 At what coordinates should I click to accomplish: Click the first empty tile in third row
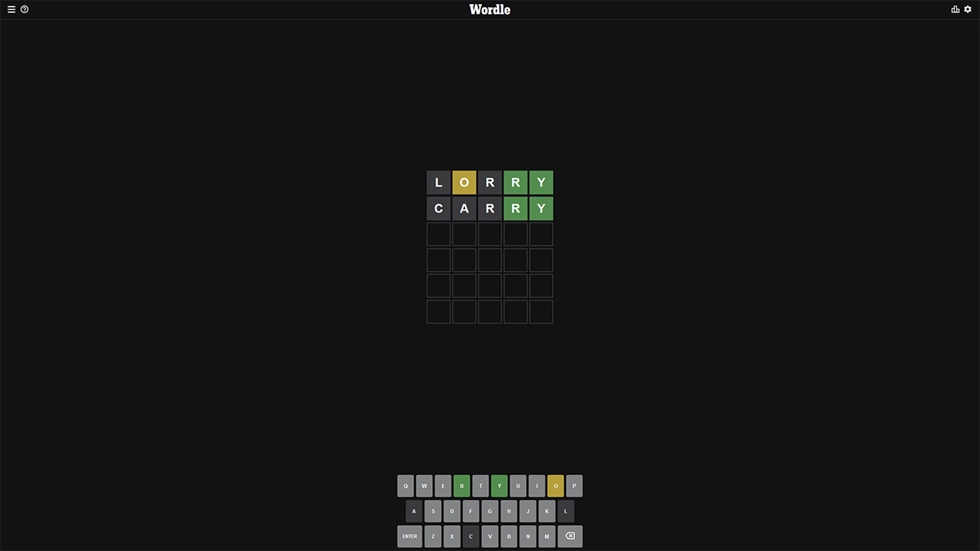pos(439,234)
